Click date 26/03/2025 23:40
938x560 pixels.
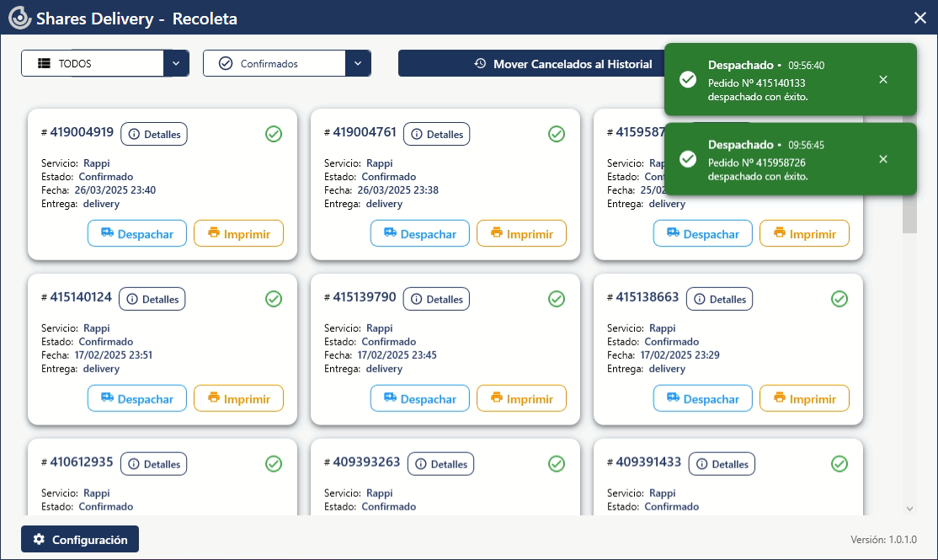(115, 190)
